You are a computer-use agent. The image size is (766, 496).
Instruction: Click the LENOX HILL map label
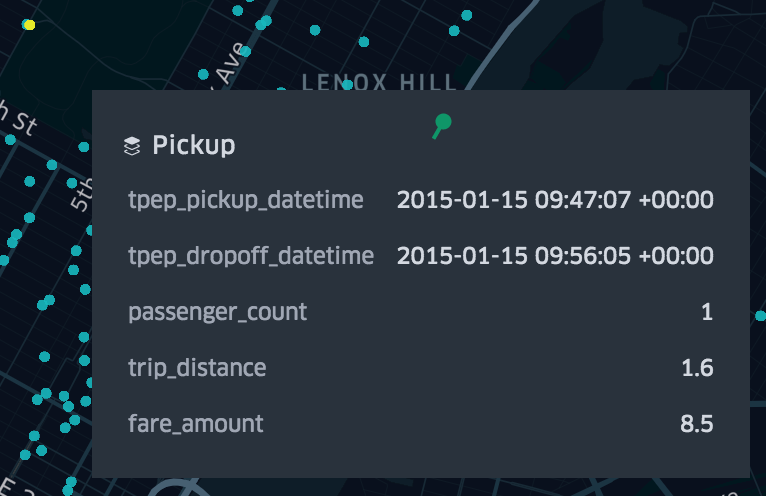coord(380,81)
